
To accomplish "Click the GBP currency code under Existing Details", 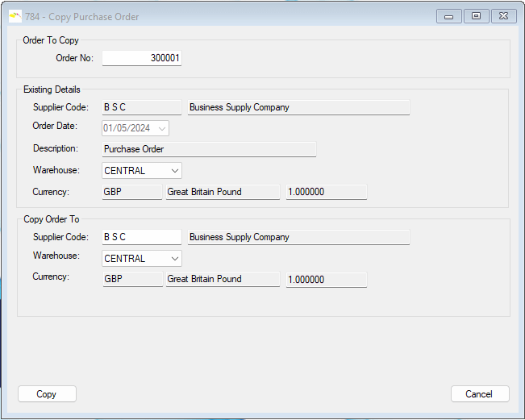I will click(x=131, y=192).
